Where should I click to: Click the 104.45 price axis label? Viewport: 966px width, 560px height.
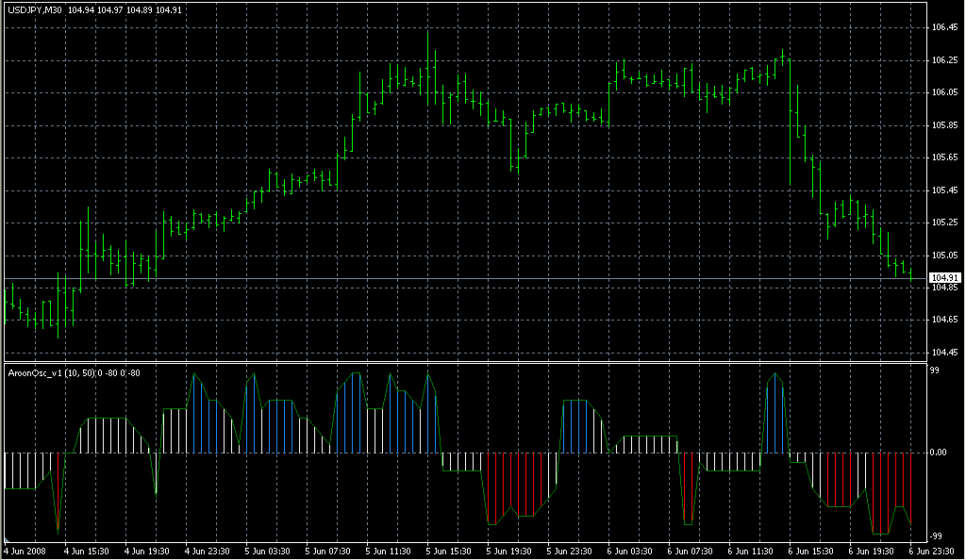tap(944, 352)
